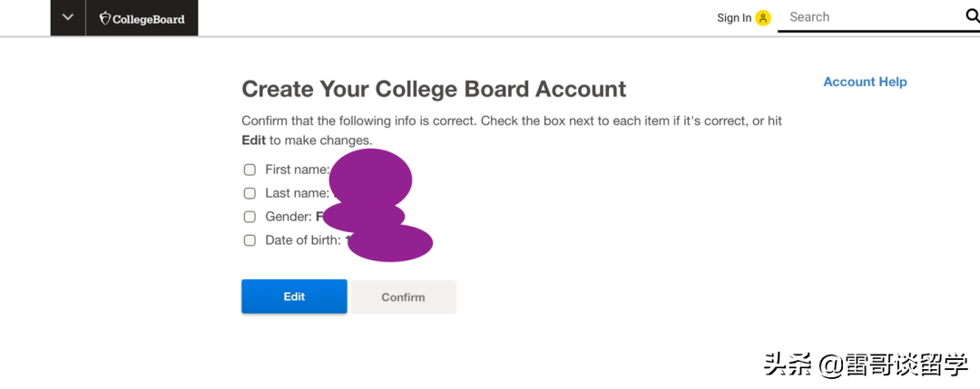Click the "Date of birth:" label text
Screen dimensions: 980x389
coord(302,240)
